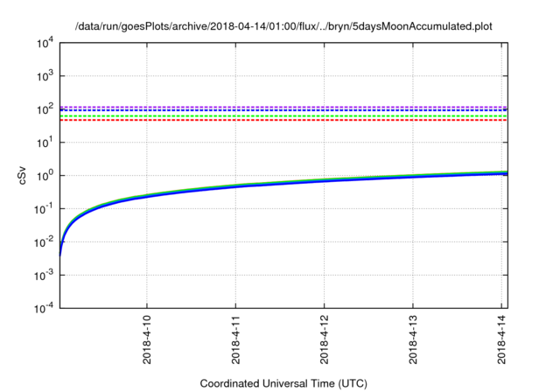
Task: Click the 2018-4-14 date tick label
Action: (502, 339)
